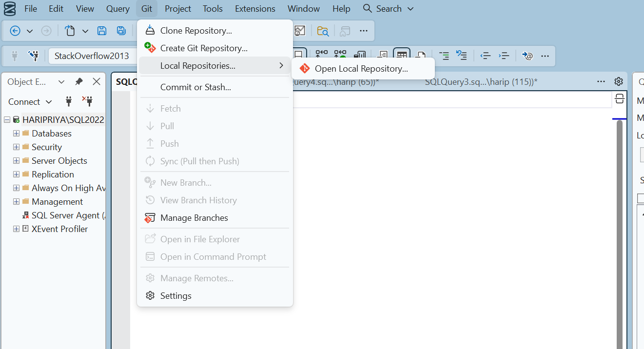
Task: Select Manage Branches in Git menu
Action: tap(215, 218)
